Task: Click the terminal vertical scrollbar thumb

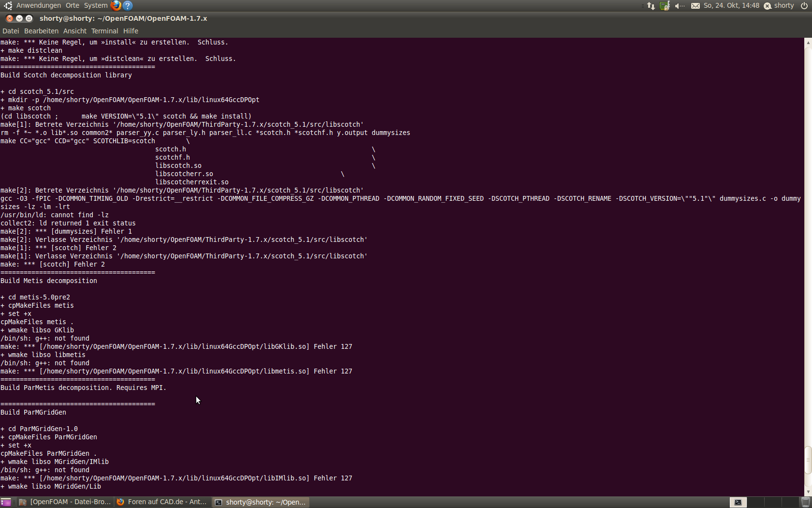Action: pyautogui.click(x=808, y=461)
